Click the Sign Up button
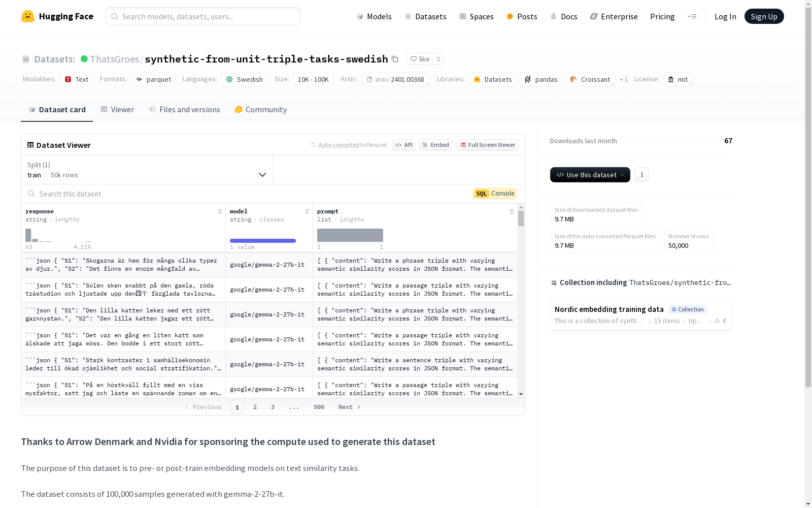 (x=764, y=16)
